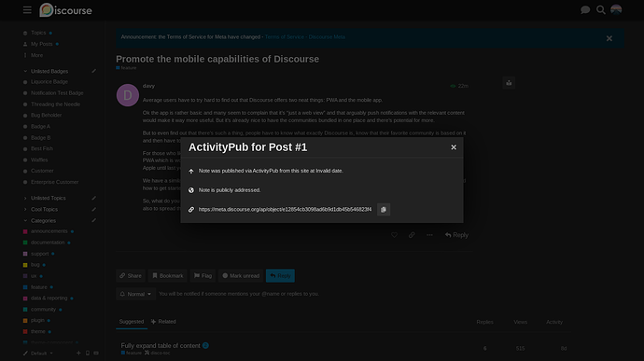The width and height of the screenshot is (644, 361).
Task: Click keyboard shortcuts icon in sidebar footer
Action: click(96, 354)
